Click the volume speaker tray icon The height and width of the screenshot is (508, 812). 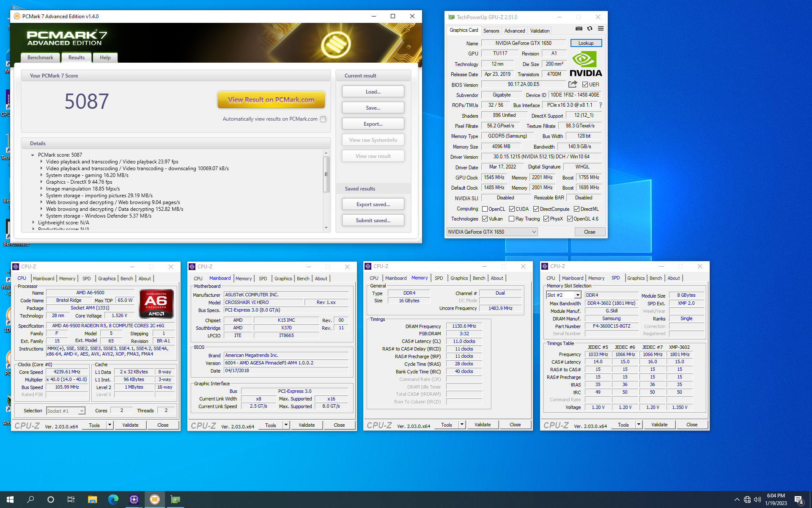click(757, 500)
